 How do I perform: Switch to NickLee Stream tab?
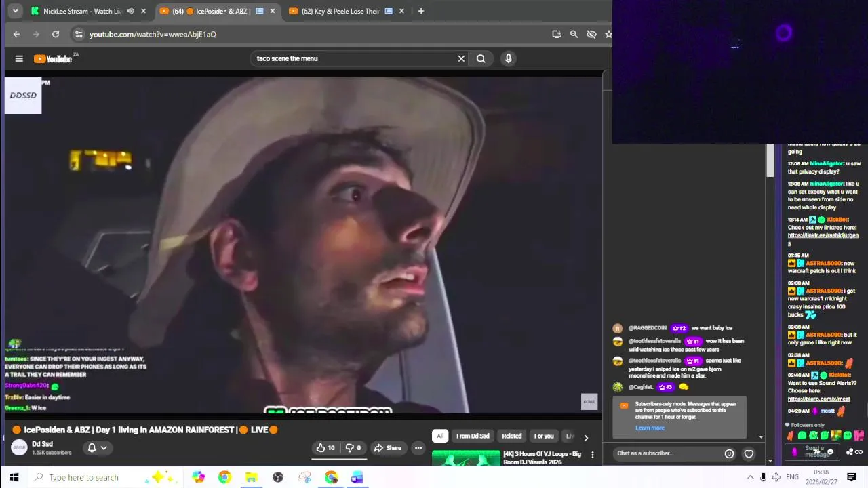coord(81,11)
